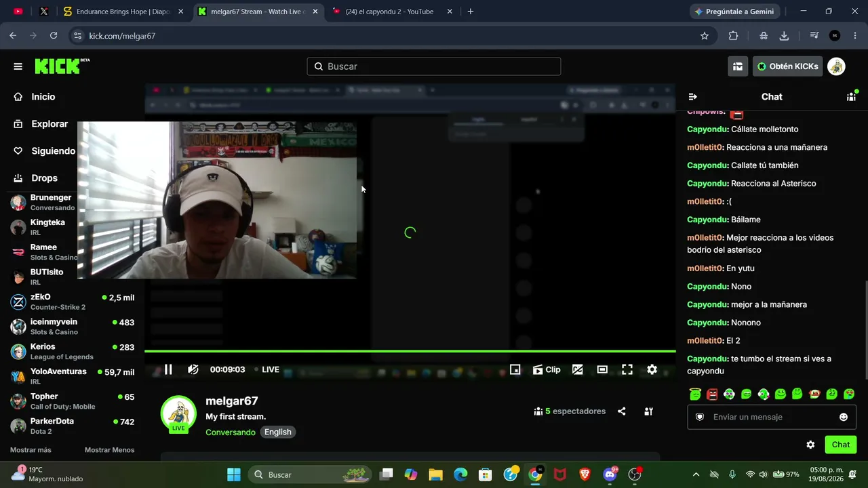Open zEkO's Counter-Strike 2 channel
The width and height of the screenshot is (868, 488).
pos(72,302)
